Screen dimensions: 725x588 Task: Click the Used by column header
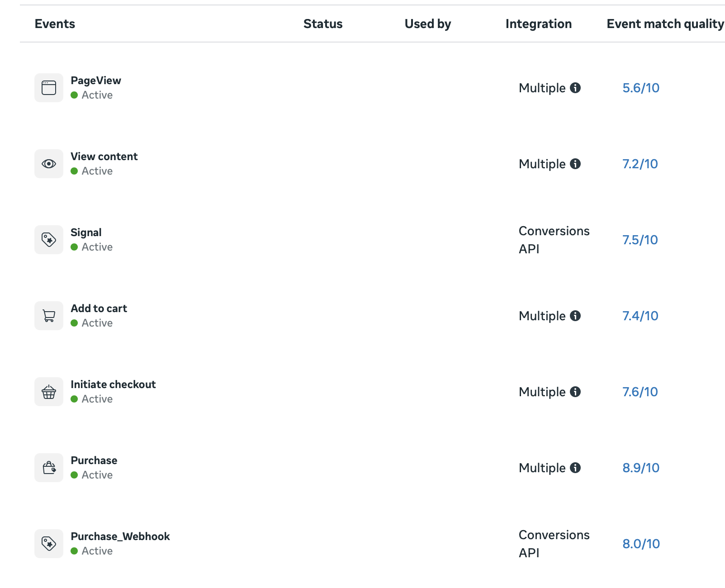tap(428, 24)
